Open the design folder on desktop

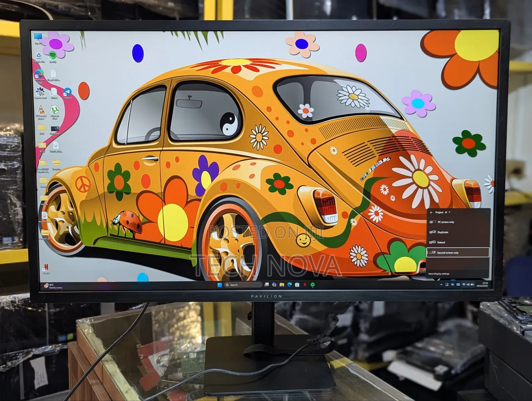pyautogui.click(x=43, y=183)
